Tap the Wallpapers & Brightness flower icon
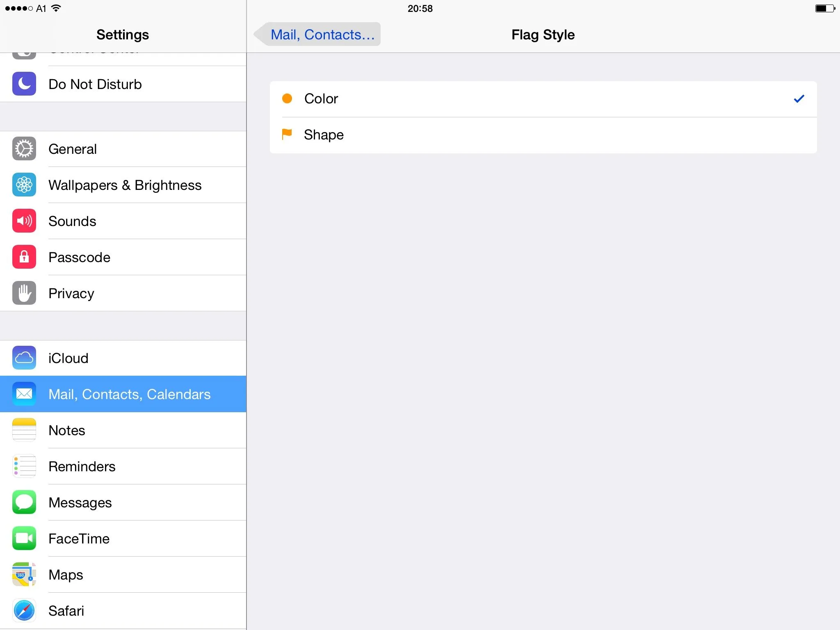The height and width of the screenshot is (630, 840). (24, 185)
